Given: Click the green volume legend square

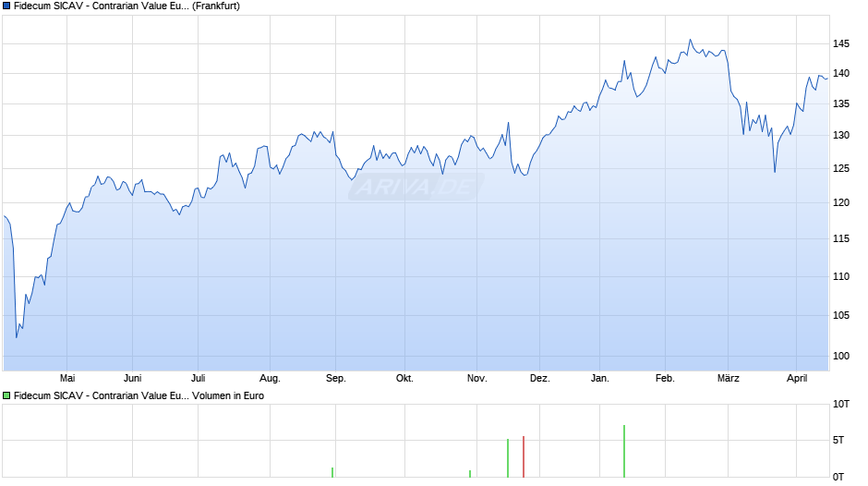Looking at the screenshot, I should [6, 395].
